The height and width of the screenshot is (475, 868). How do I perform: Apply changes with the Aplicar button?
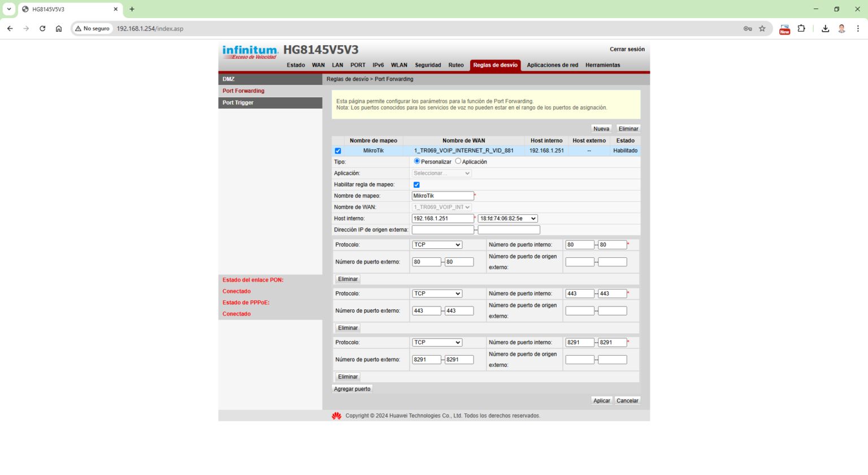[x=601, y=400]
